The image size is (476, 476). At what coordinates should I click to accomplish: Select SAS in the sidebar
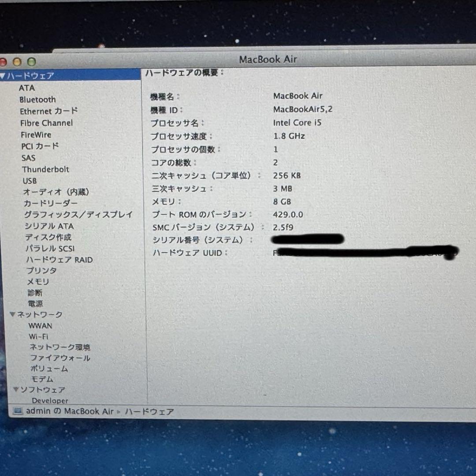(x=29, y=158)
